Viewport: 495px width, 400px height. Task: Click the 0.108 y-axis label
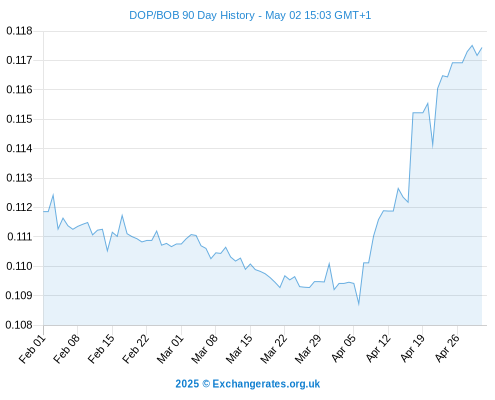[19, 325]
